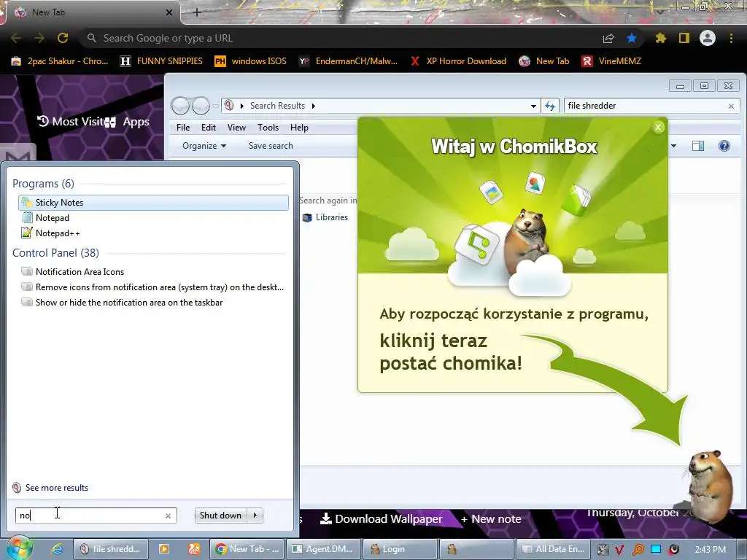The height and width of the screenshot is (560, 747).
Task: Open Explorer help question mark icon
Action: point(724,146)
